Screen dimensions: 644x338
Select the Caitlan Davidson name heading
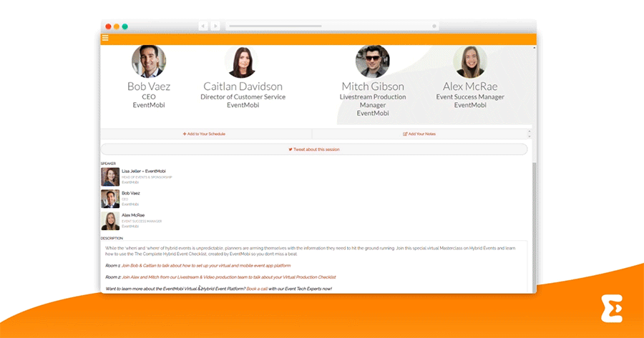pyautogui.click(x=243, y=86)
